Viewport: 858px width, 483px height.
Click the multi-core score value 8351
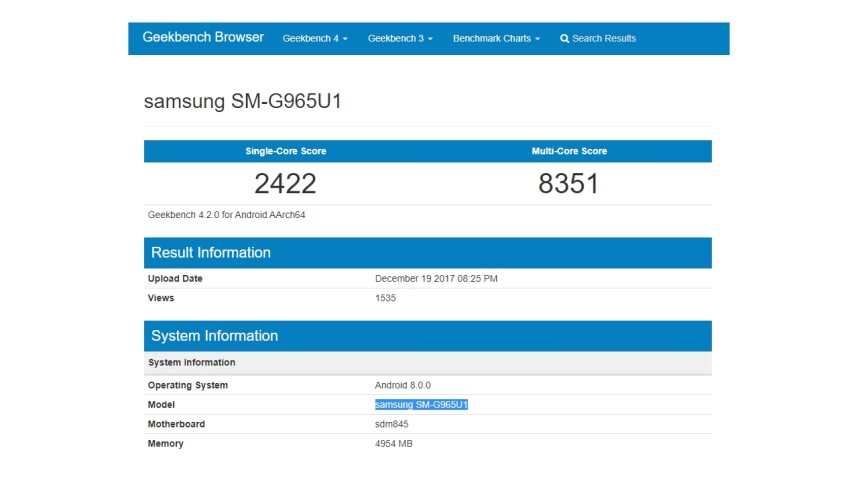click(x=569, y=183)
